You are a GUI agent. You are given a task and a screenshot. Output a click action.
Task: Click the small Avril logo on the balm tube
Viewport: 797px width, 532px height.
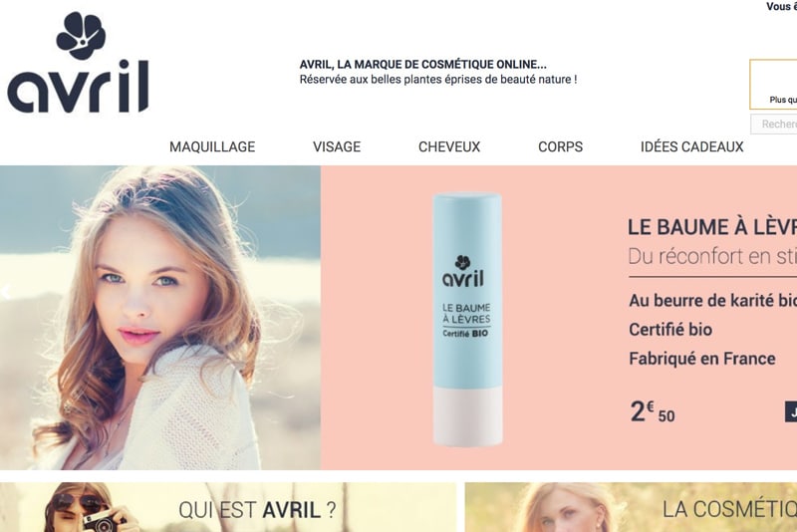tap(463, 271)
